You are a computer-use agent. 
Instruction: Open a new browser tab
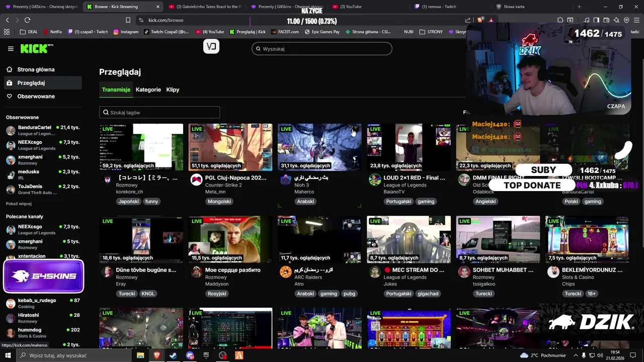[579, 7]
